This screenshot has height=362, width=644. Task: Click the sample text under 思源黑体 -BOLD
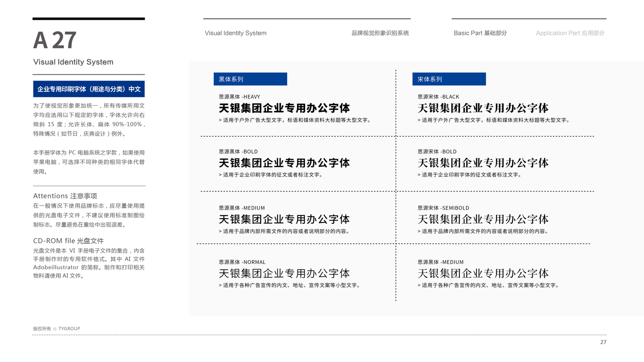(x=284, y=163)
